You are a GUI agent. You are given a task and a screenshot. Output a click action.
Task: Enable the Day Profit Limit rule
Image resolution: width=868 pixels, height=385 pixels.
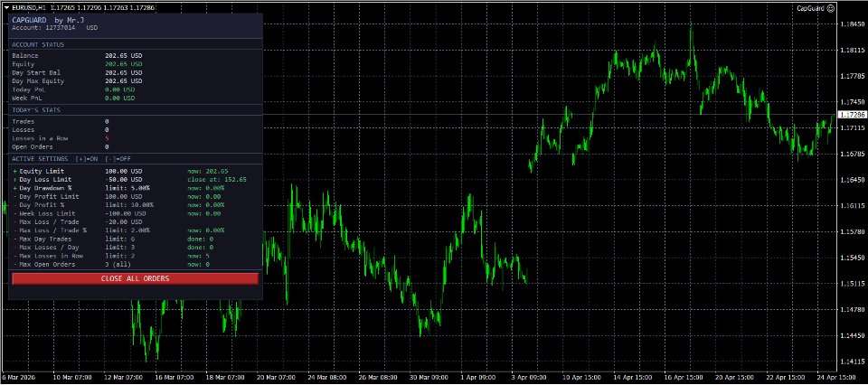[x=15, y=196]
